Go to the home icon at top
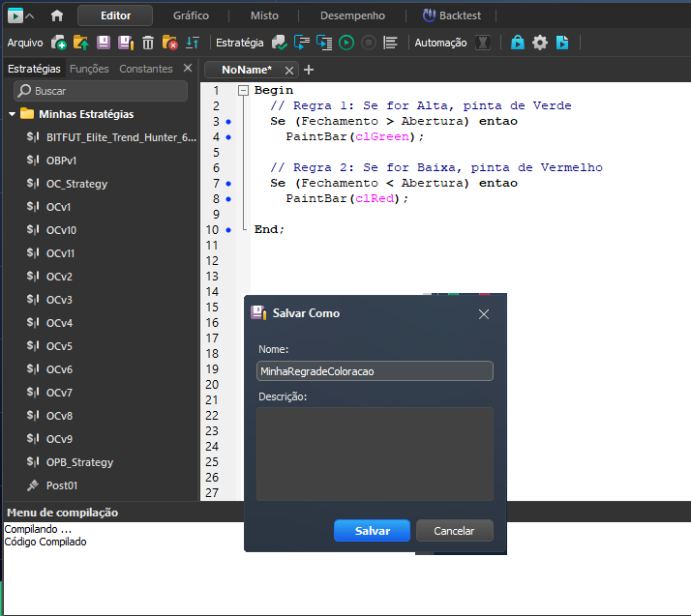Image resolution: width=691 pixels, height=616 pixels. 57,15
